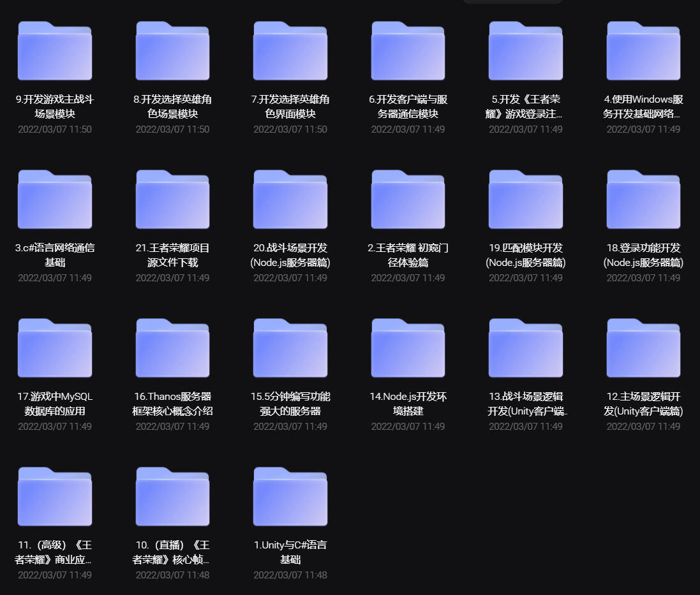Open the folder icon for 7.开发选择英雄角色界面模块

click(290, 51)
